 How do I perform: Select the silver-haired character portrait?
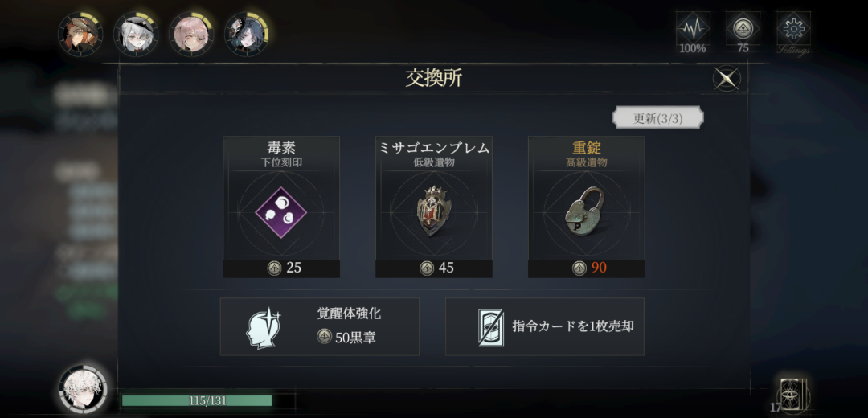click(136, 35)
